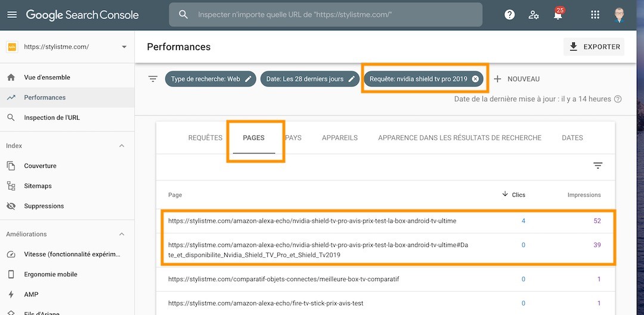The width and height of the screenshot is (644, 315).
Task: Open the account profile avatar
Action: coord(620,15)
